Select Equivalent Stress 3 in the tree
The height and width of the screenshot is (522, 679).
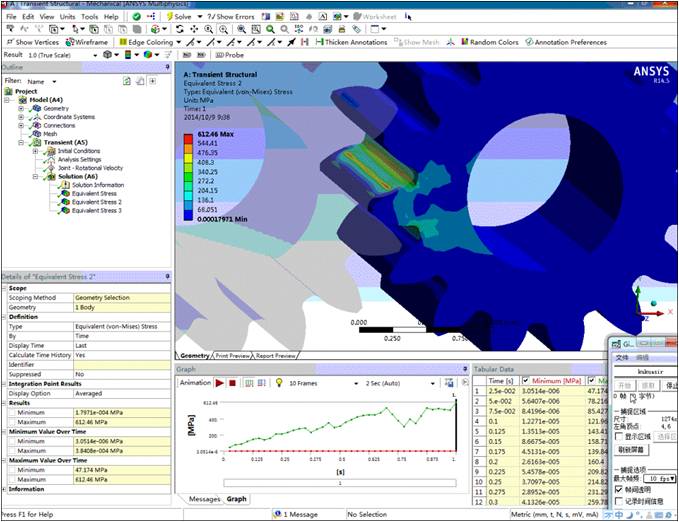95,211
